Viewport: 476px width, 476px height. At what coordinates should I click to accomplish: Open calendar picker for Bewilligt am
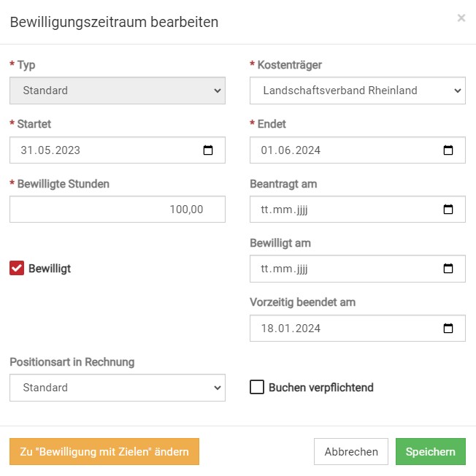448,269
